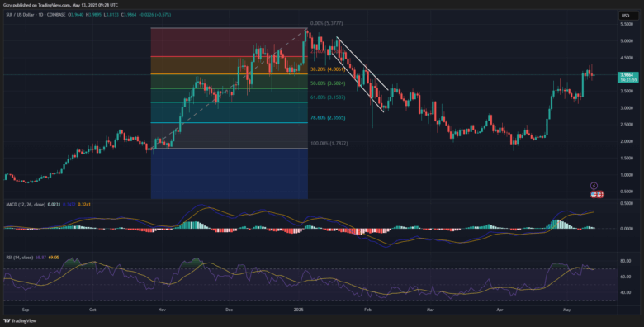The width and height of the screenshot is (644, 327).
Task: Click the 40.00 RSI scale label
Action: [x=626, y=292]
